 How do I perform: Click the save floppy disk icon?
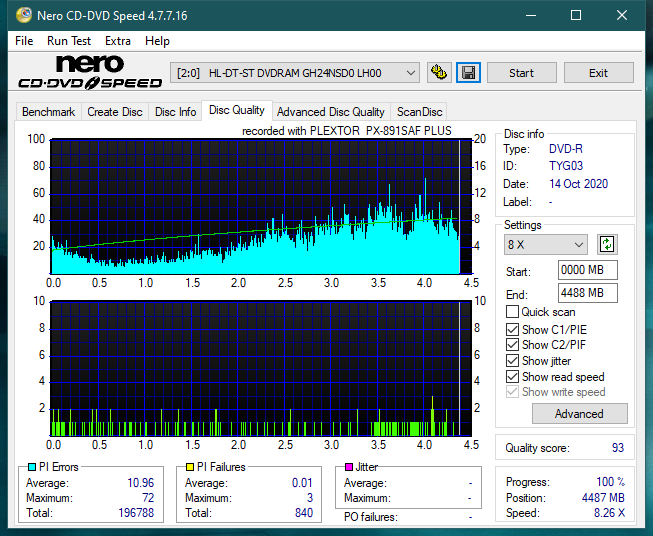click(x=468, y=73)
